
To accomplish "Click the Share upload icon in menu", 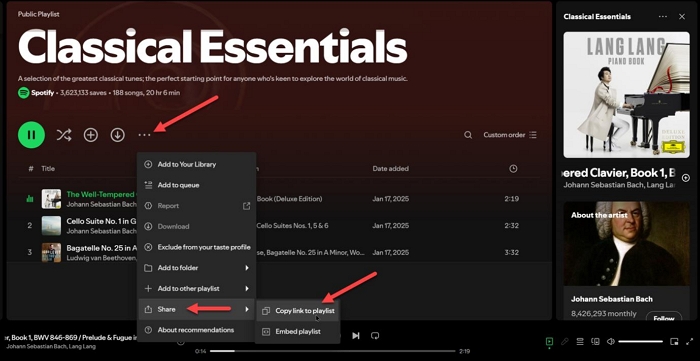I will 148,309.
